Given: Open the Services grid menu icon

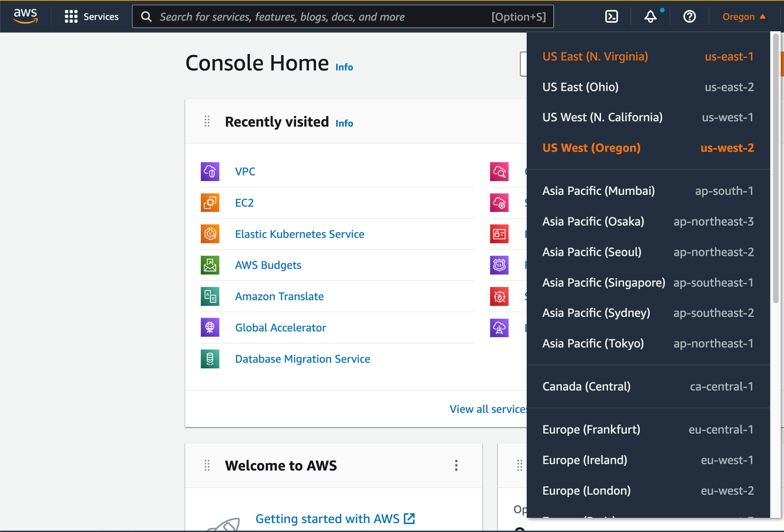Looking at the screenshot, I should tap(71, 17).
